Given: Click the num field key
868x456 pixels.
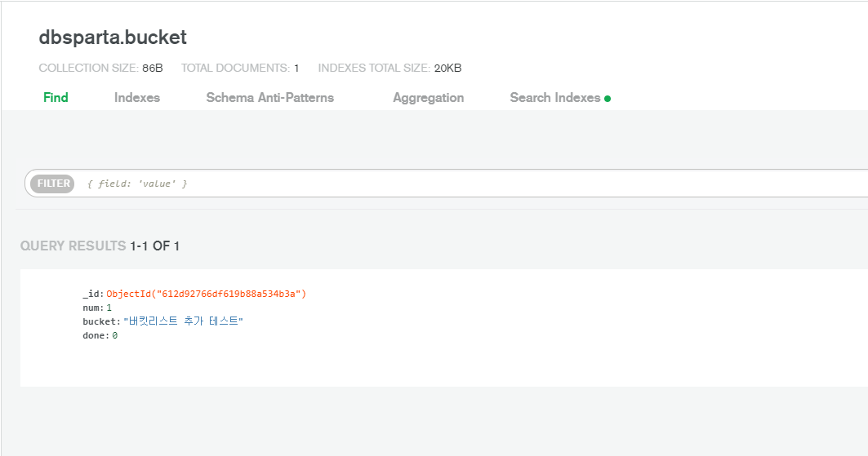Looking at the screenshot, I should click(x=91, y=308).
